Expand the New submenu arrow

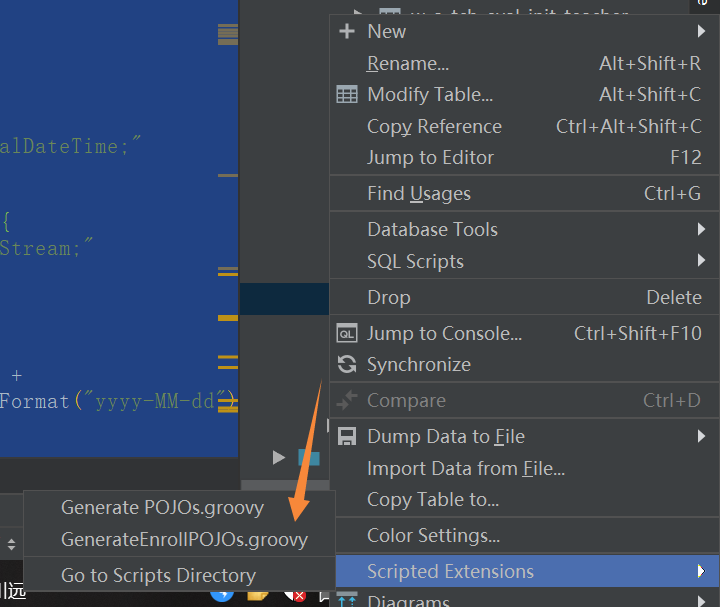[x=702, y=31]
